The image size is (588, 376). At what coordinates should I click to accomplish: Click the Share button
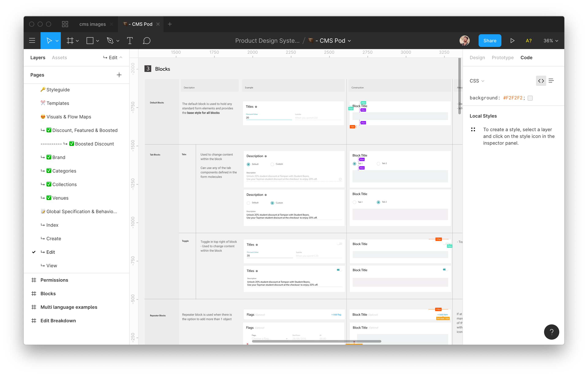(489, 40)
